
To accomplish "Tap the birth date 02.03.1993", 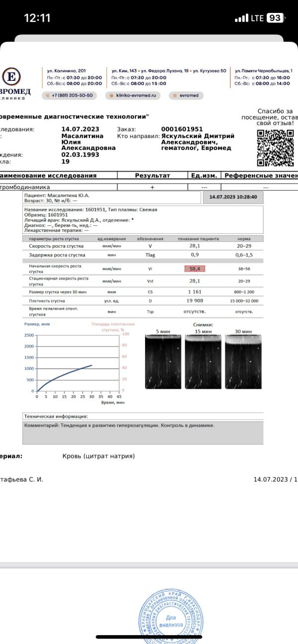I will 79,155.
